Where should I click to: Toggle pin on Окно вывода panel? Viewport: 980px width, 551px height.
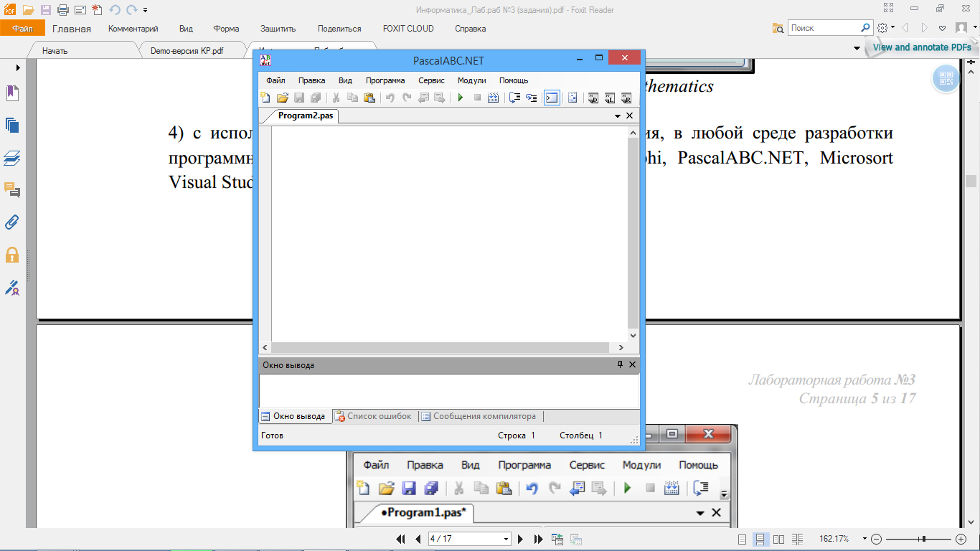point(621,364)
